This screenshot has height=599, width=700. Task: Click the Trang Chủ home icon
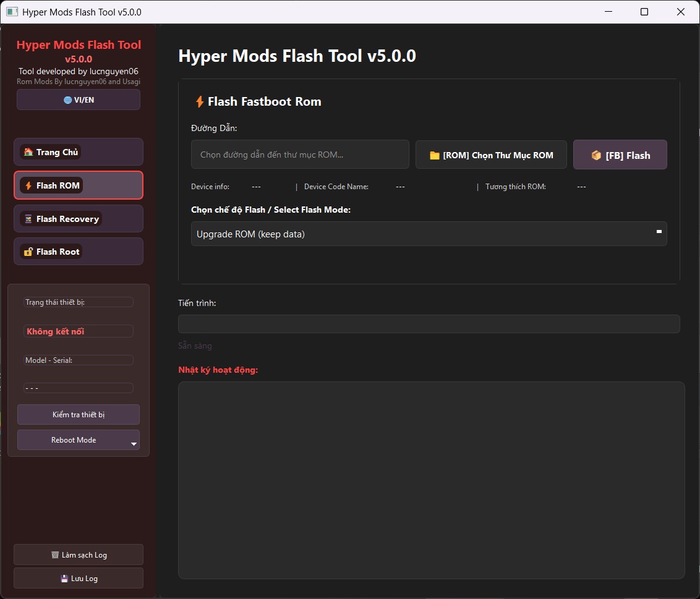click(x=28, y=151)
